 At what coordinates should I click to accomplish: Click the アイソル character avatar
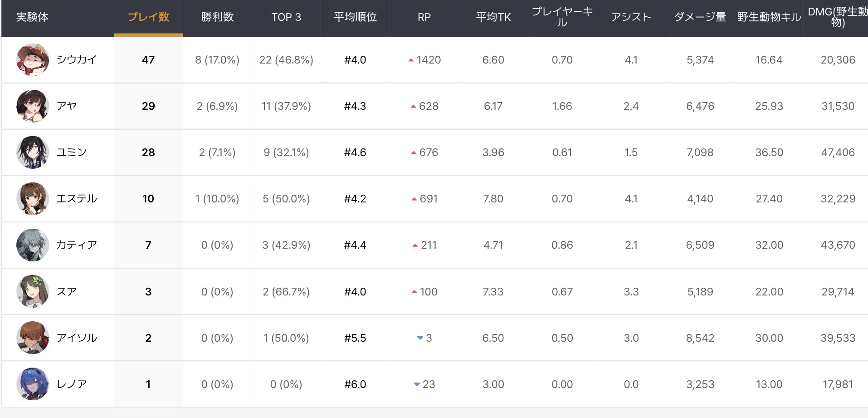[33, 338]
